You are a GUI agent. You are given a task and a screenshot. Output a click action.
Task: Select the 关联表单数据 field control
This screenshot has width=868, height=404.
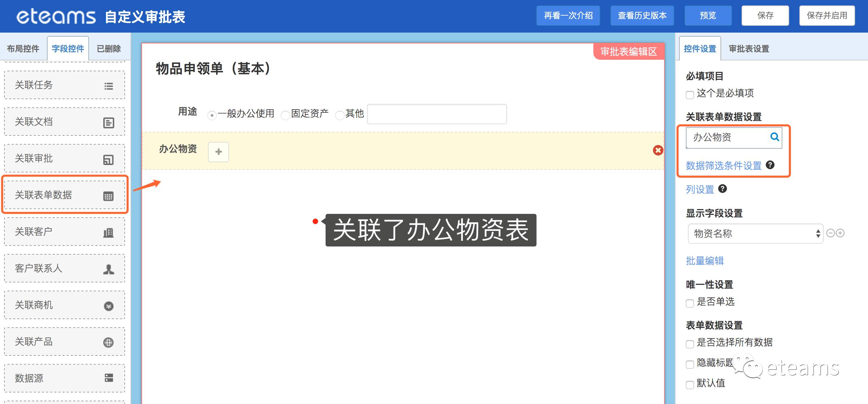(64, 195)
